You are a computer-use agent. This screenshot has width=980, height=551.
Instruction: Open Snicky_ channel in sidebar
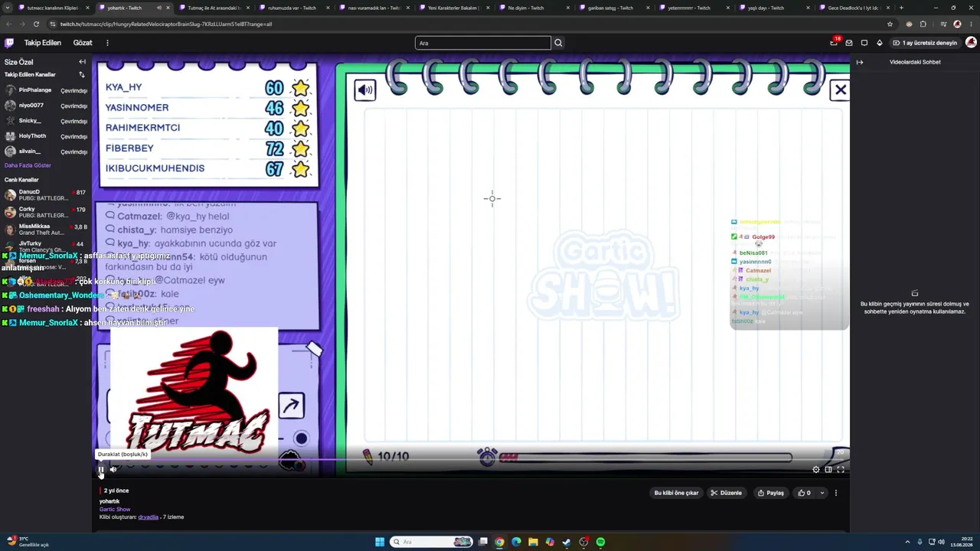pyautogui.click(x=46, y=121)
